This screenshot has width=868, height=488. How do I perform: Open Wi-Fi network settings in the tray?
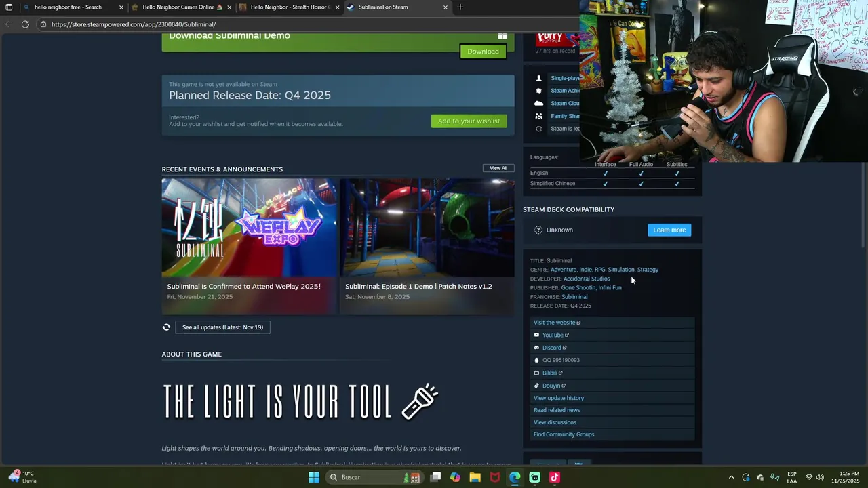(x=808, y=477)
